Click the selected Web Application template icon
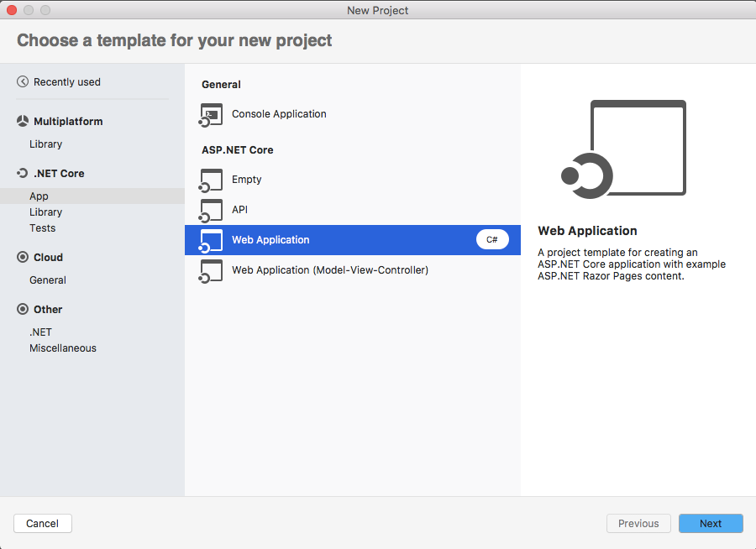The width and height of the screenshot is (756, 549). (211, 242)
